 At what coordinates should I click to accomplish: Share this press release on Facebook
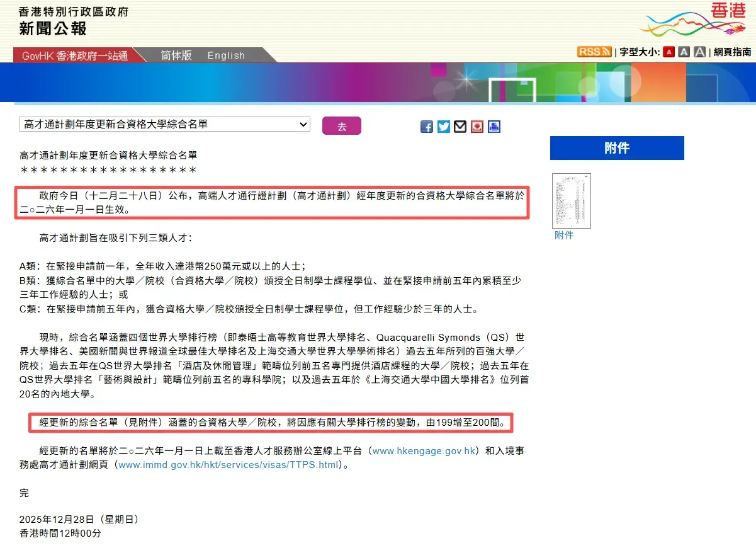[426, 127]
